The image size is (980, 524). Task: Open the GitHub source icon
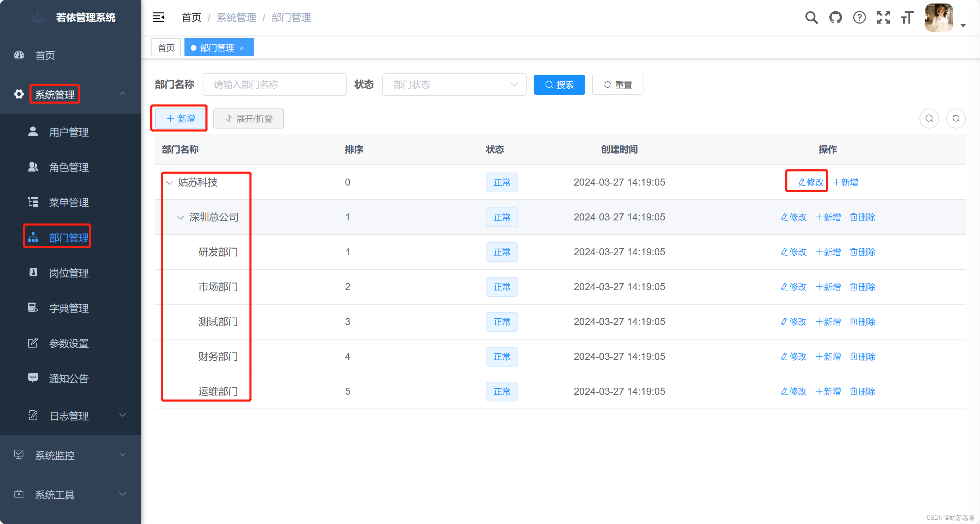835,18
